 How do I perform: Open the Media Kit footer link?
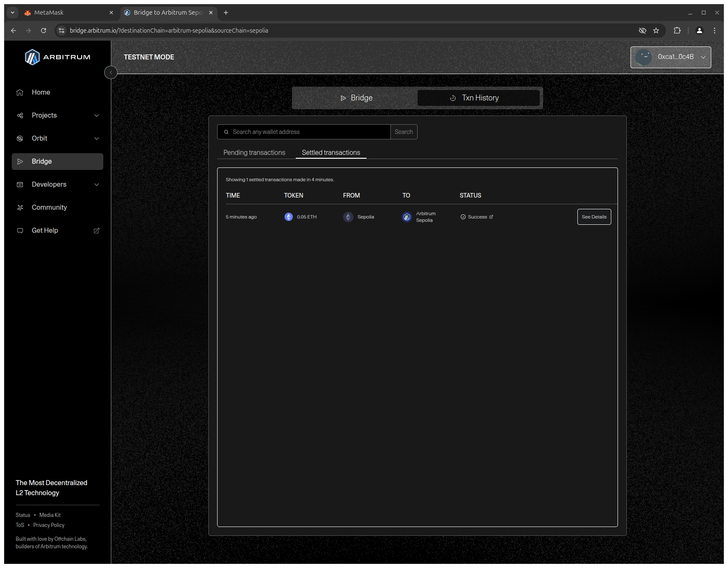point(50,515)
